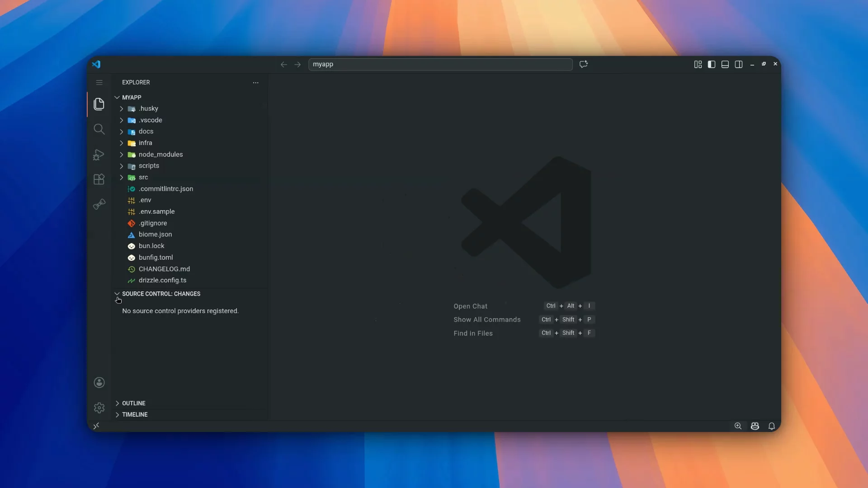This screenshot has width=868, height=488.
Task: Open the remote window indicator in status bar
Action: (96, 426)
